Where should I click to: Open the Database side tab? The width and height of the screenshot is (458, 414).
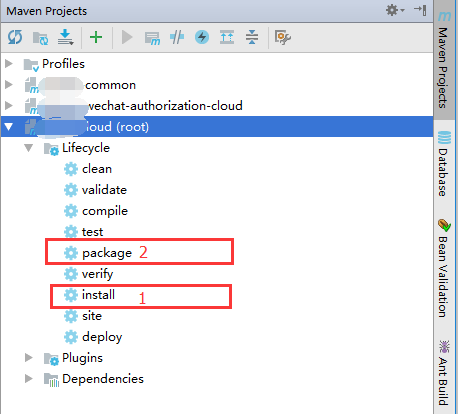pos(444,165)
